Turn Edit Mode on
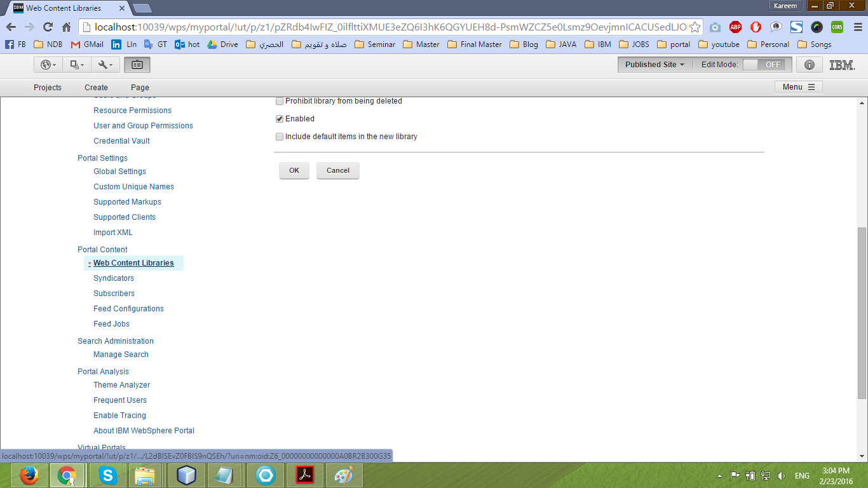This screenshot has height=488, width=868. coord(765,64)
